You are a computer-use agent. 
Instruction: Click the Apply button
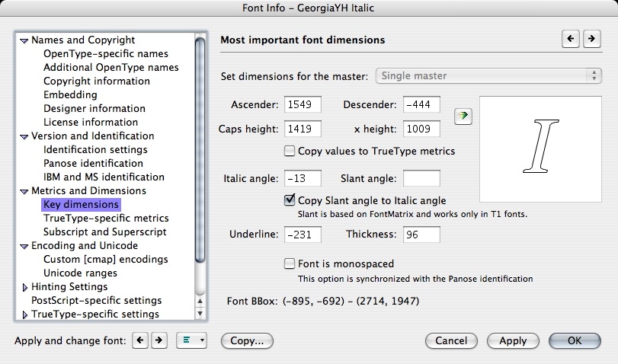click(513, 340)
